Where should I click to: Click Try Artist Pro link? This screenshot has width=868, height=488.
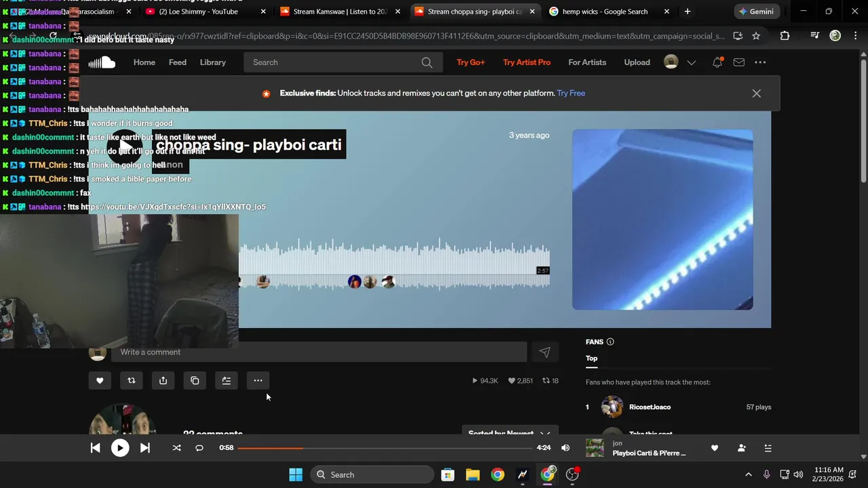coord(527,62)
